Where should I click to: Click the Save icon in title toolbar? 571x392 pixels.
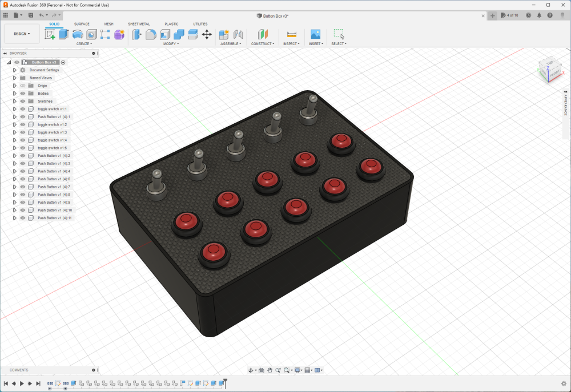(x=30, y=15)
